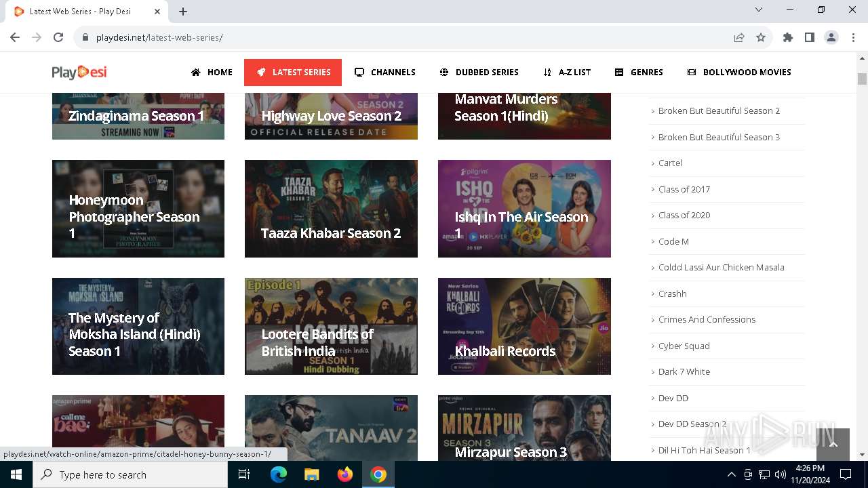Open Manvat Murders Season 1 (Hindi) card

(524, 117)
